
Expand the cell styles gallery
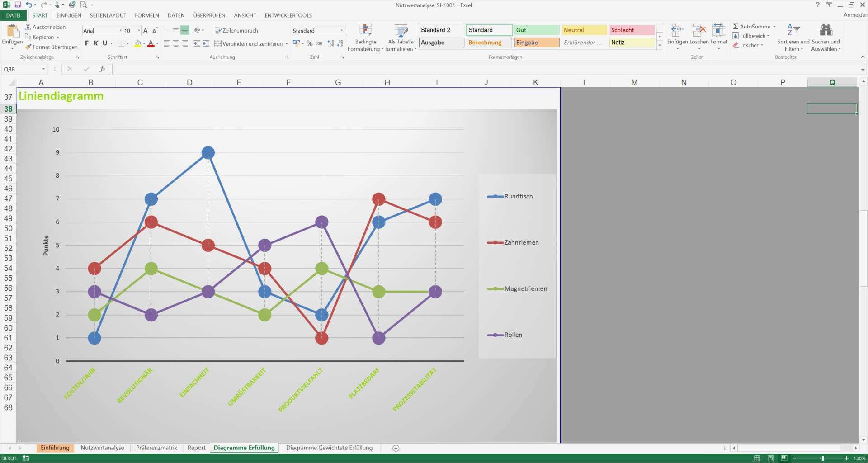click(660, 45)
